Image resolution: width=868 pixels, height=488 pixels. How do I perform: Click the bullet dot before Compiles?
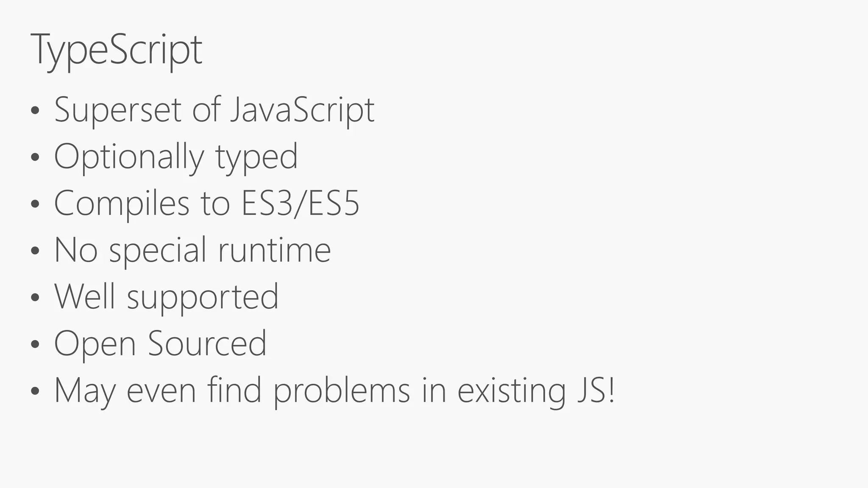coord(35,204)
